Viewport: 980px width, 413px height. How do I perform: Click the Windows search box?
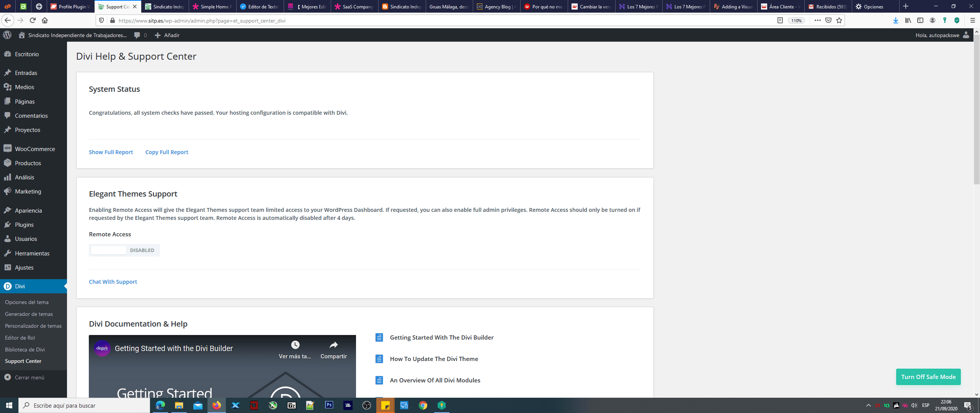[x=84, y=405]
